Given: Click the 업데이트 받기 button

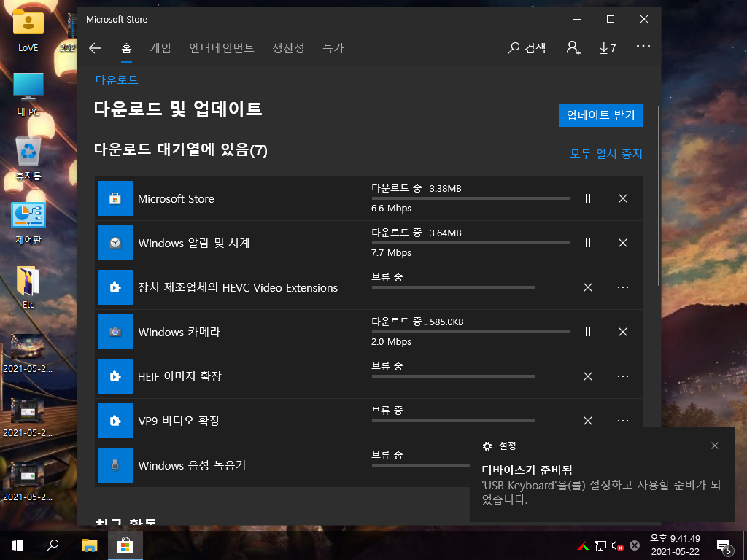Looking at the screenshot, I should click(x=601, y=115).
